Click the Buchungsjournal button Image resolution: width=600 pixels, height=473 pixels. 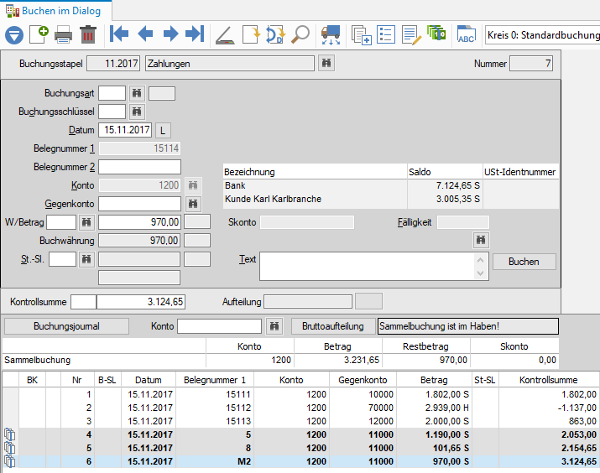(x=66, y=326)
